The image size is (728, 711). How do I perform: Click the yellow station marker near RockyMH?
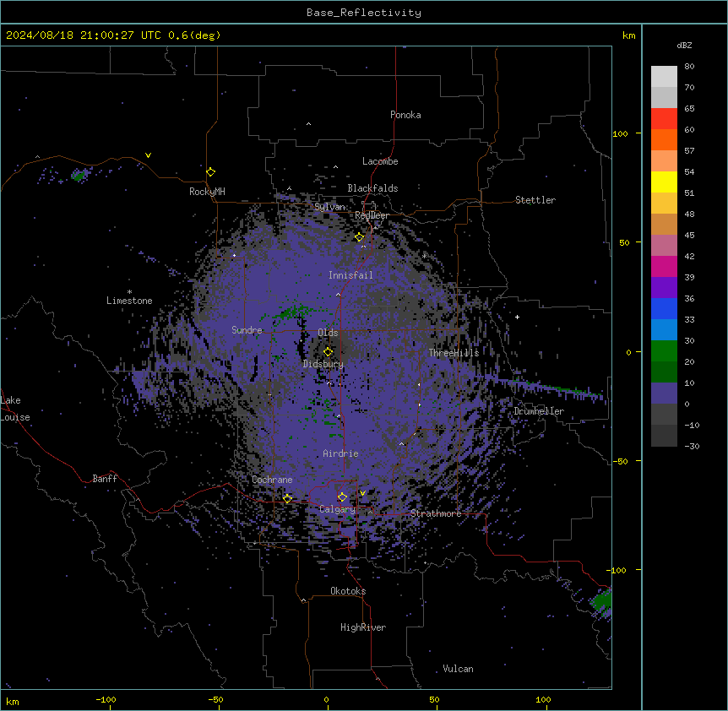[210, 171]
